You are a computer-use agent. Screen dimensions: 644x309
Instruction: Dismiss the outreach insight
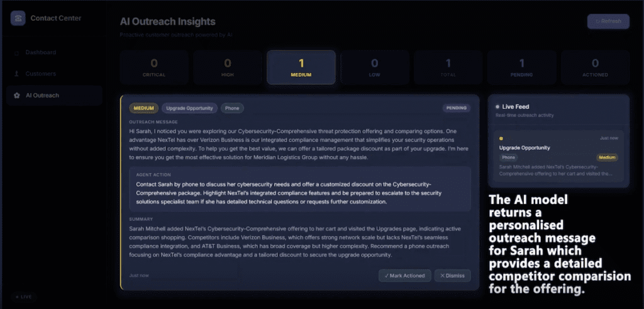453,276
